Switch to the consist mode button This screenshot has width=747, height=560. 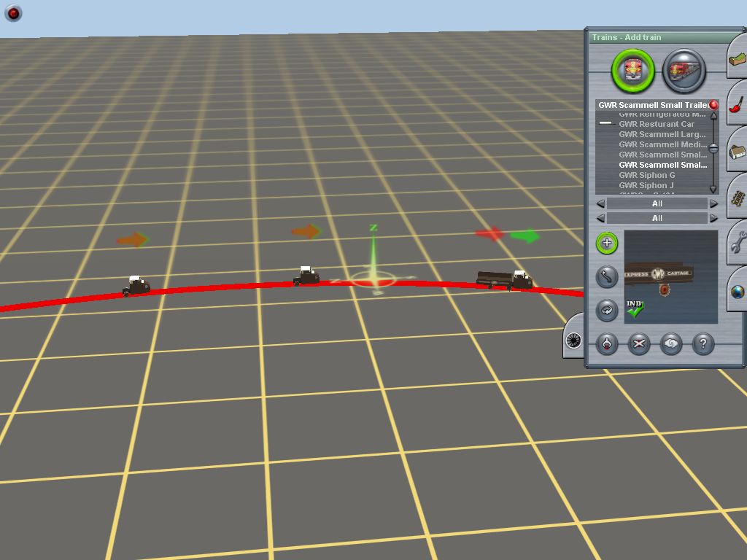(684, 71)
